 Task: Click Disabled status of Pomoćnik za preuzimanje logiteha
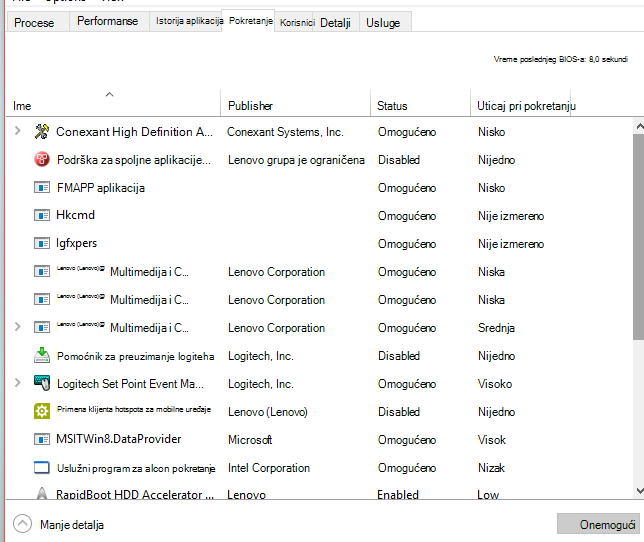pos(399,356)
